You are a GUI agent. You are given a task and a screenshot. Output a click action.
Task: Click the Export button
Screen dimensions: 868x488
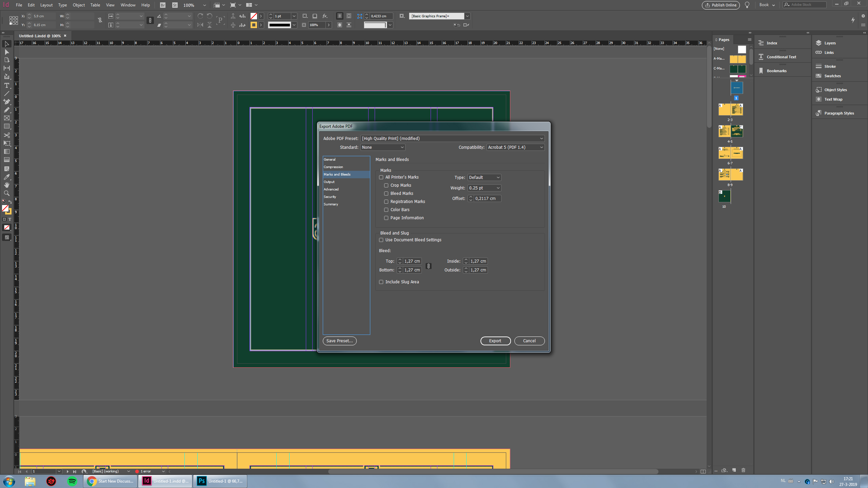tap(495, 340)
